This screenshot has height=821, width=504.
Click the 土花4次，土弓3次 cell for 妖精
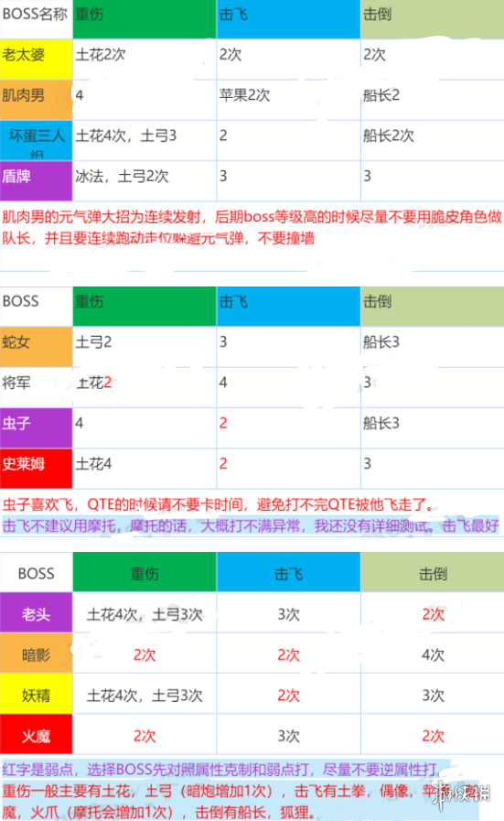[x=145, y=694]
